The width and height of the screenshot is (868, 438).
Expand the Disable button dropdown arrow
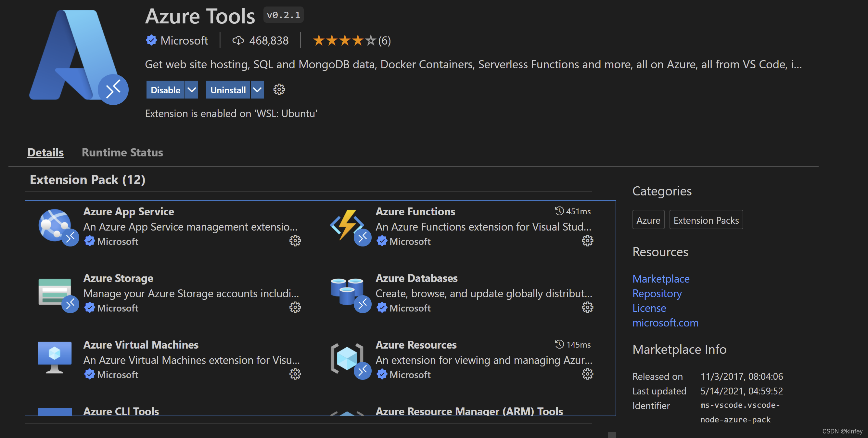click(191, 90)
